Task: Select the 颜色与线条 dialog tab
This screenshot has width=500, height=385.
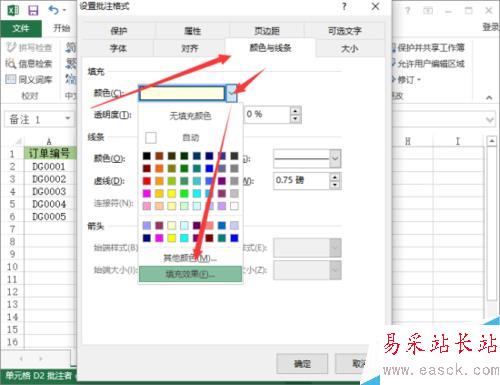Action: pyautogui.click(x=270, y=48)
